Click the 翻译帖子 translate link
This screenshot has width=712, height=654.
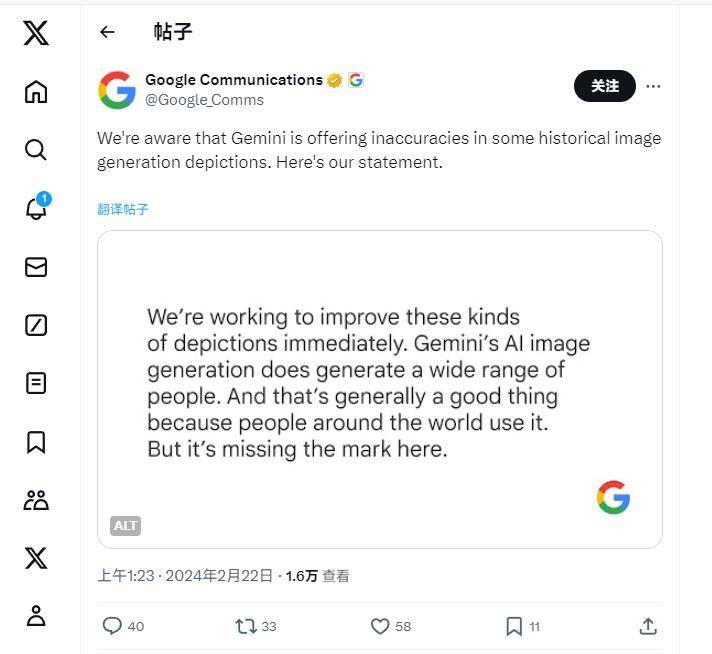(123, 209)
